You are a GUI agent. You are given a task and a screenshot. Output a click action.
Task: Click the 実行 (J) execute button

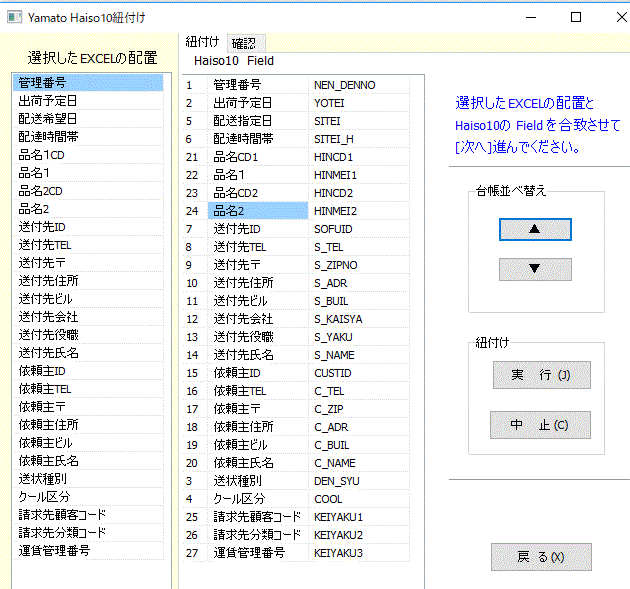(542, 375)
